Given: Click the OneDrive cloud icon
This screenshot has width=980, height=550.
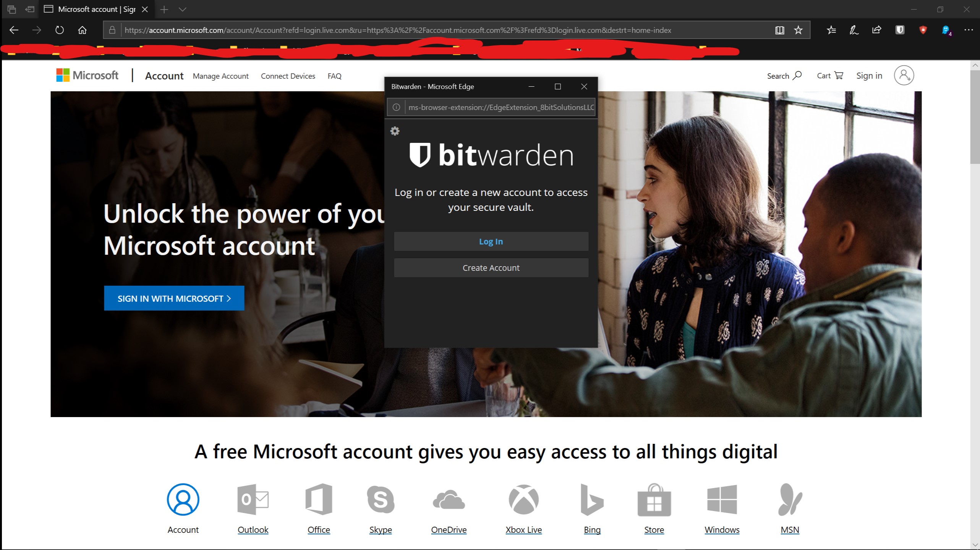Looking at the screenshot, I should pyautogui.click(x=449, y=500).
